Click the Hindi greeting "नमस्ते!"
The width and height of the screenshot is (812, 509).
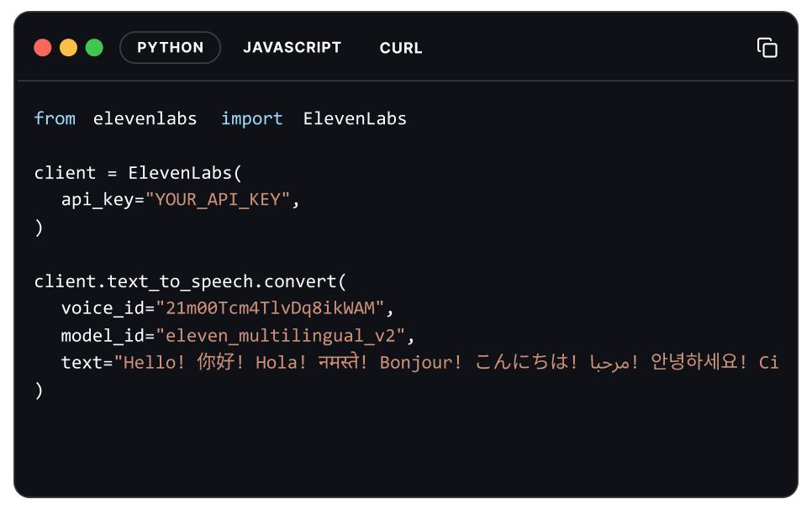(x=343, y=361)
